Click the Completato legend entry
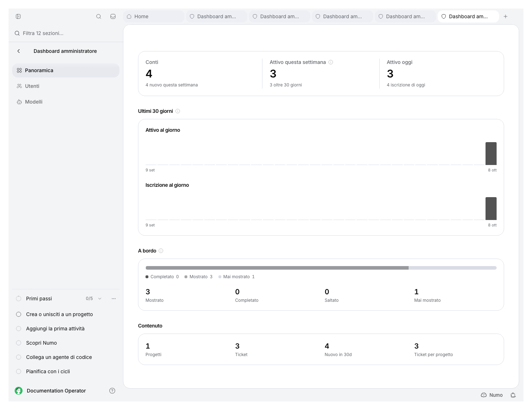Image resolution: width=532 pixels, height=410 pixels. pos(162,277)
